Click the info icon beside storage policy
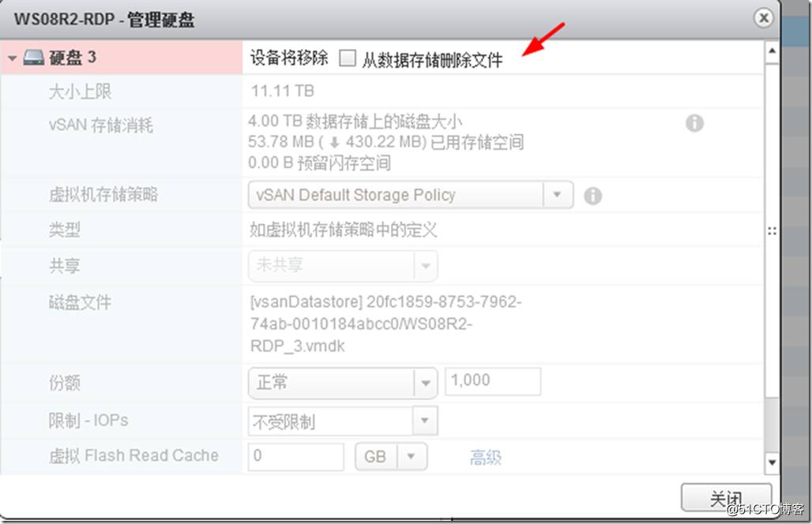 point(593,196)
